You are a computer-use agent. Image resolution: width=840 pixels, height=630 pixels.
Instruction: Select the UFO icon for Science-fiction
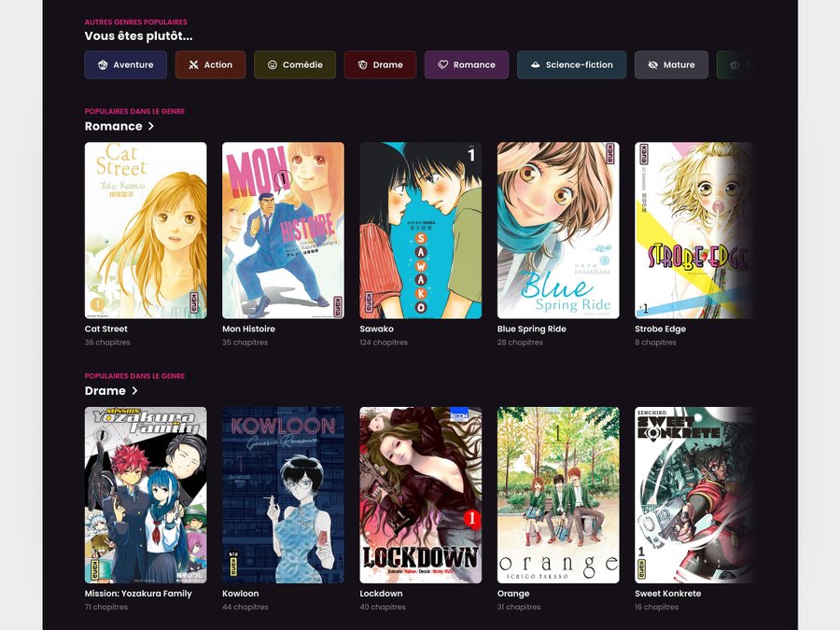[535, 65]
